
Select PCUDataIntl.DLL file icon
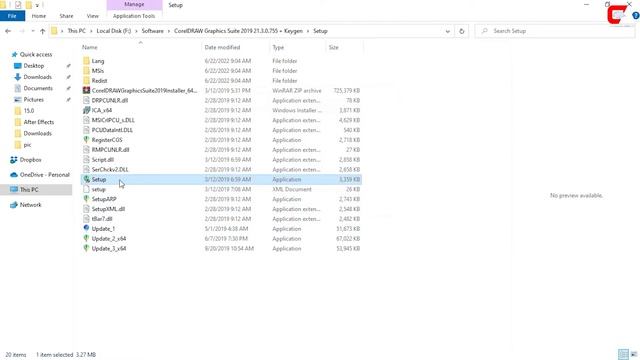tap(86, 130)
